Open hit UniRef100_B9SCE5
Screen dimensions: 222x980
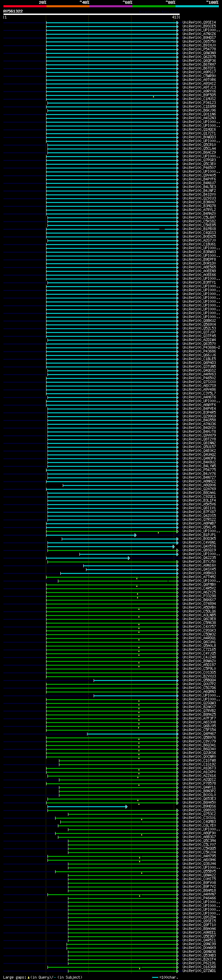pyautogui.click(x=199, y=26)
